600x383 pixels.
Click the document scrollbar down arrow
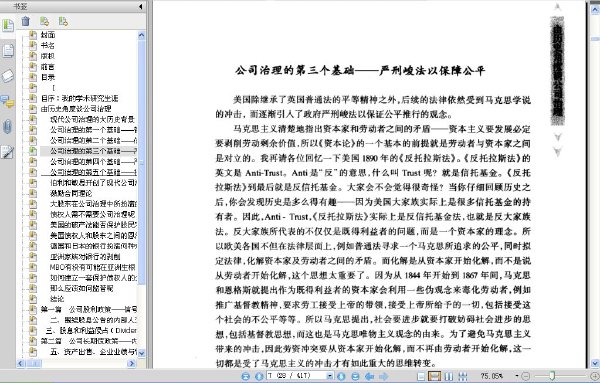coord(595,363)
